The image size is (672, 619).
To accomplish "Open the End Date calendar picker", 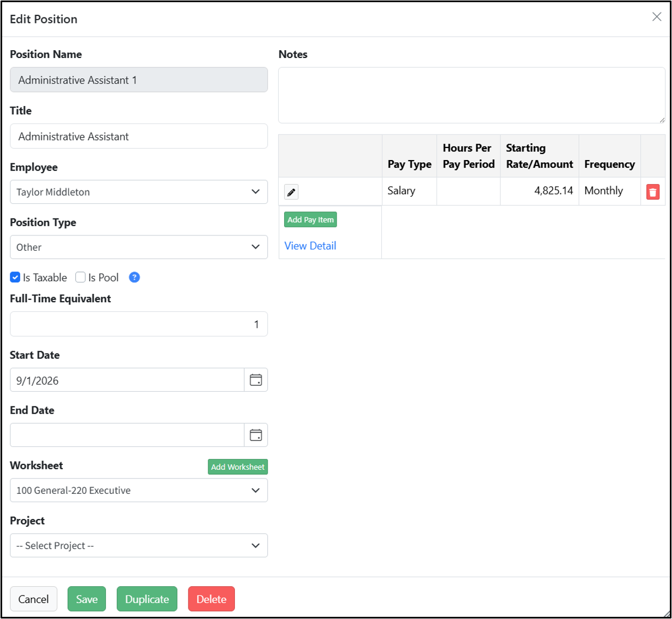I will pos(256,435).
